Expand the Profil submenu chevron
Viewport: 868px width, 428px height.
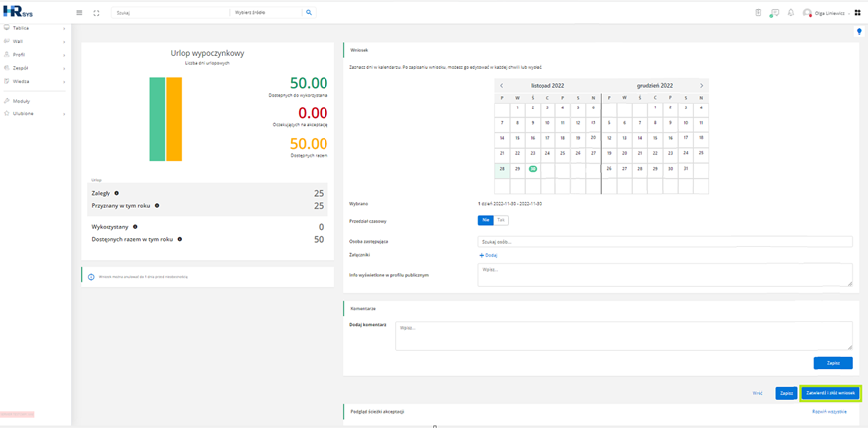(64, 55)
